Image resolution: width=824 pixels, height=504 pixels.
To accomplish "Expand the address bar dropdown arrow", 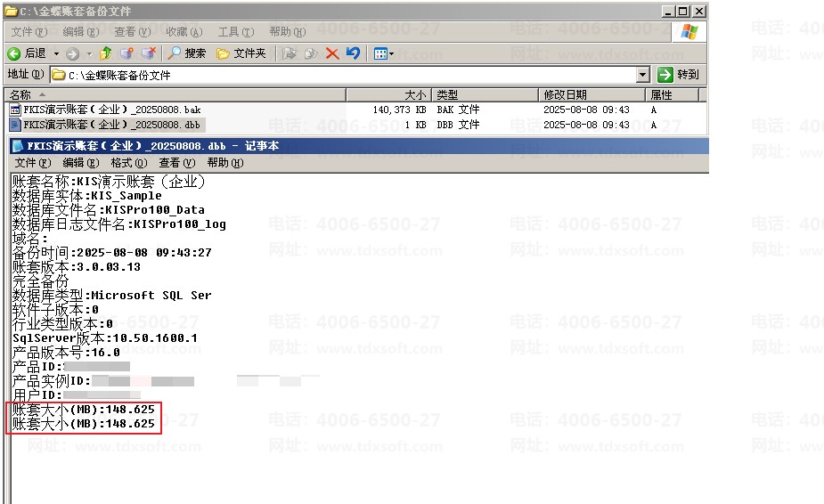I will (x=642, y=75).
